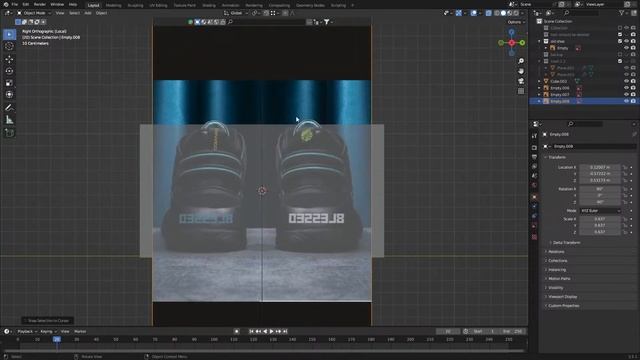The image size is (640, 360).
Task: Click the zoom view magnifier icon
Action: (521, 61)
